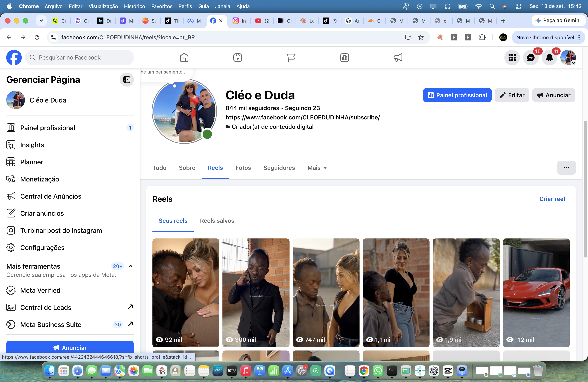Click the Peça ao Gemini button
Screen dimensions: 588x382
(558, 20)
